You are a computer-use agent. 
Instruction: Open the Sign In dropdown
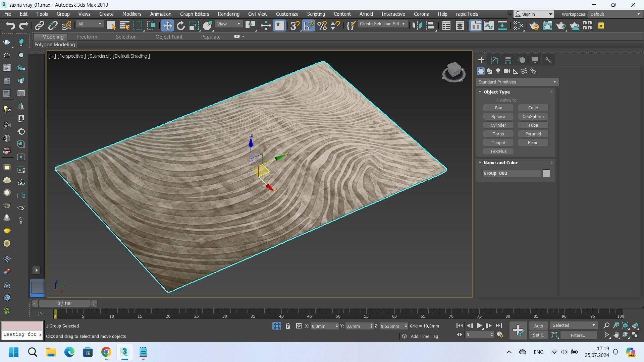[534, 14]
